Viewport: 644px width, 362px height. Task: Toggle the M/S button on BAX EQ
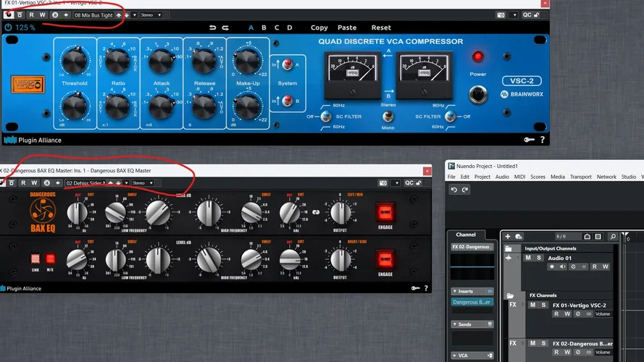point(50,259)
